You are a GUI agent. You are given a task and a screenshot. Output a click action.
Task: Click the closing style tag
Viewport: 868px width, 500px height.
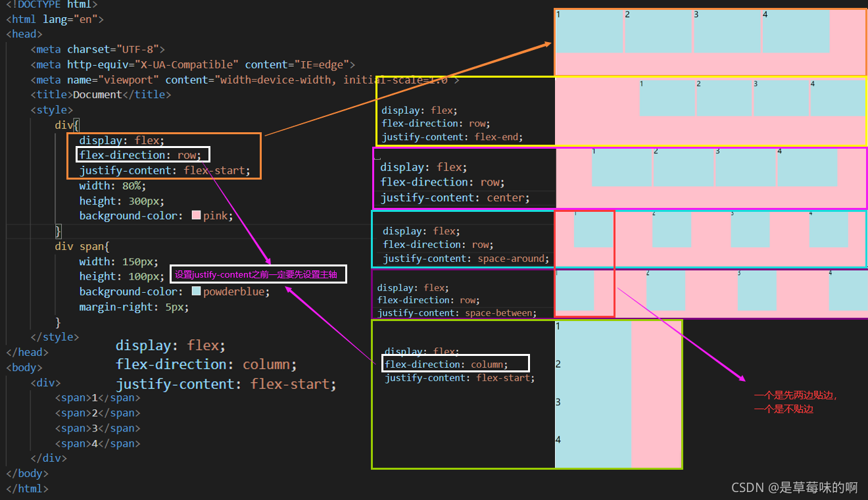pos(55,337)
